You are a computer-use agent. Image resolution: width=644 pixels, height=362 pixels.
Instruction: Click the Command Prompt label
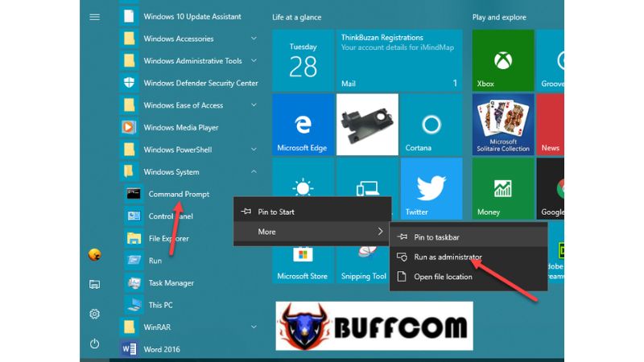[x=179, y=194]
